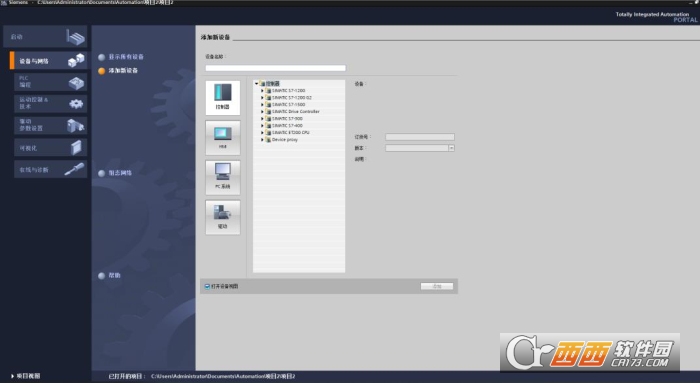Open the 运动控制 & 技术 portal
The width and height of the screenshot is (700, 383).
pos(50,103)
